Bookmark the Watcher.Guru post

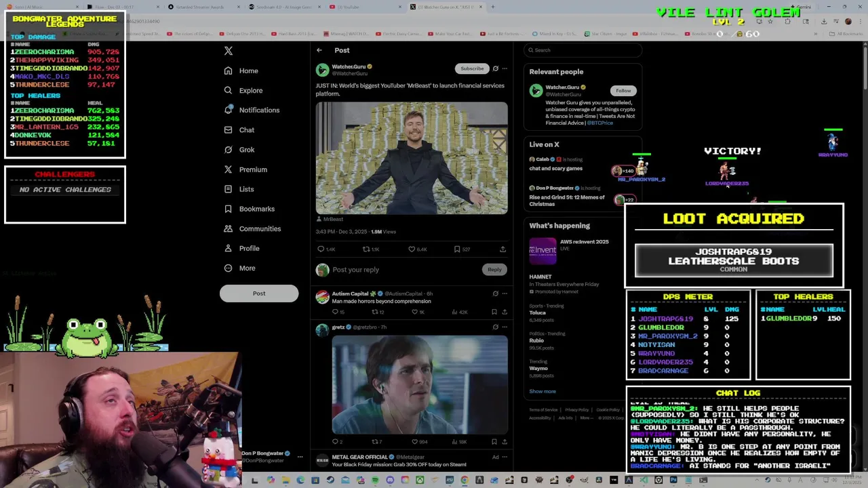pyautogui.click(x=457, y=249)
